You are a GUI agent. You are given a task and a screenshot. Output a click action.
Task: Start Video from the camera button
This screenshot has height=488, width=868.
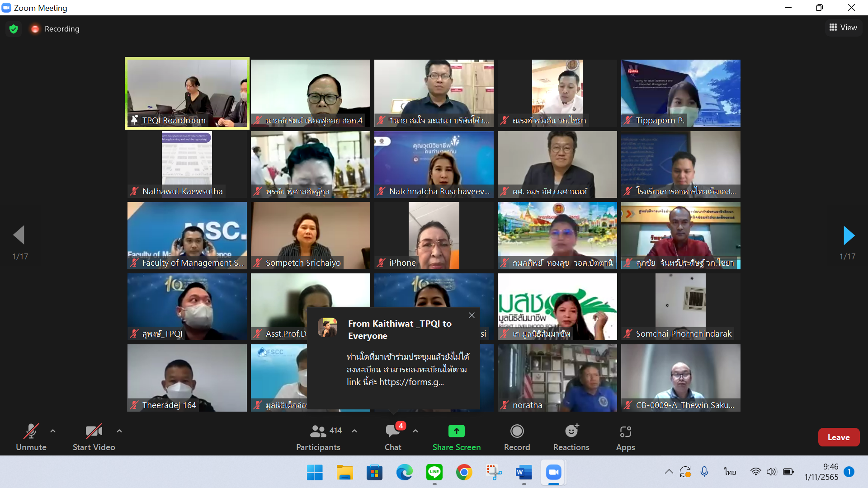coord(94,437)
